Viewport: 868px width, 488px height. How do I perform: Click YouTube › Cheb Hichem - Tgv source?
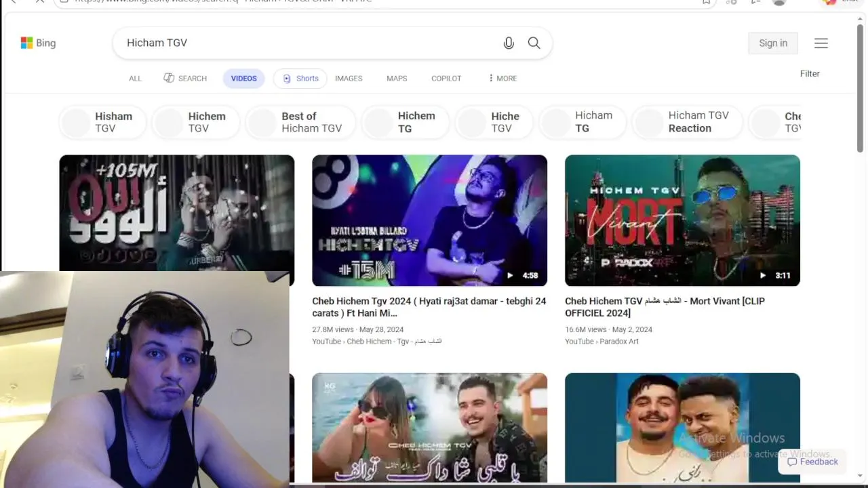377,342
